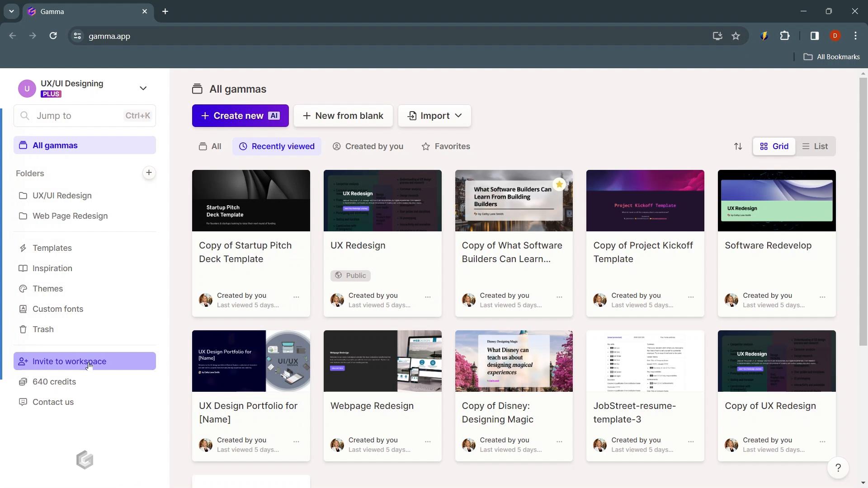Toggle the Favorites filter

click(x=445, y=146)
